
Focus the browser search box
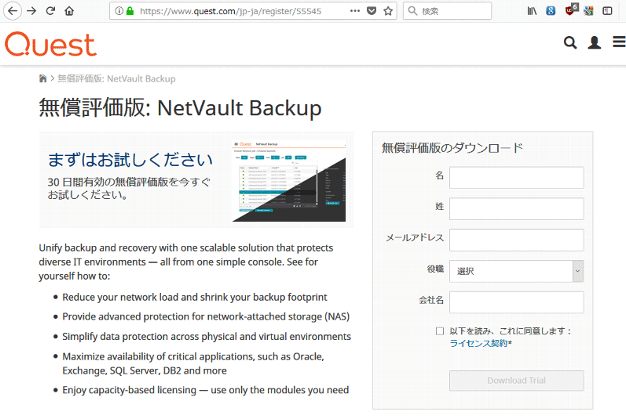tap(448, 11)
